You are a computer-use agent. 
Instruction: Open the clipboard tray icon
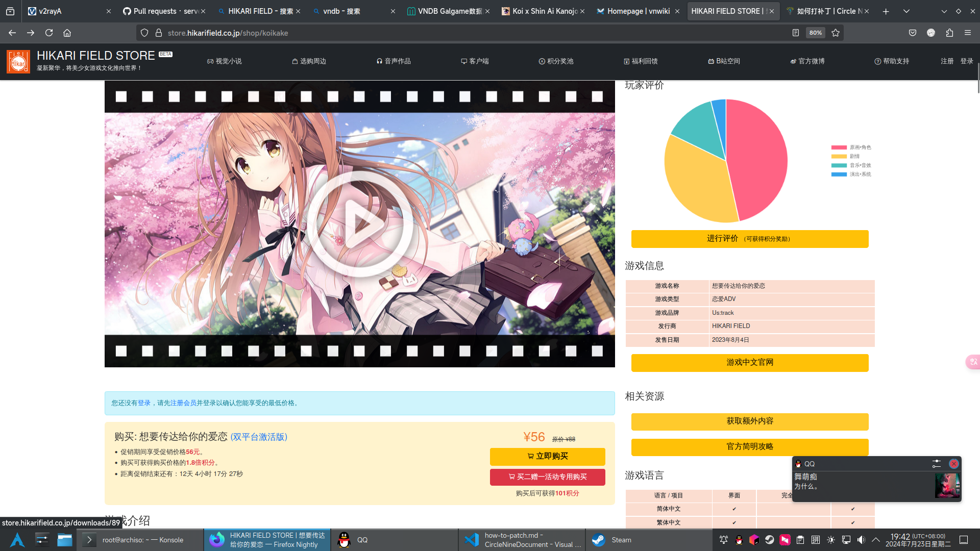800,540
